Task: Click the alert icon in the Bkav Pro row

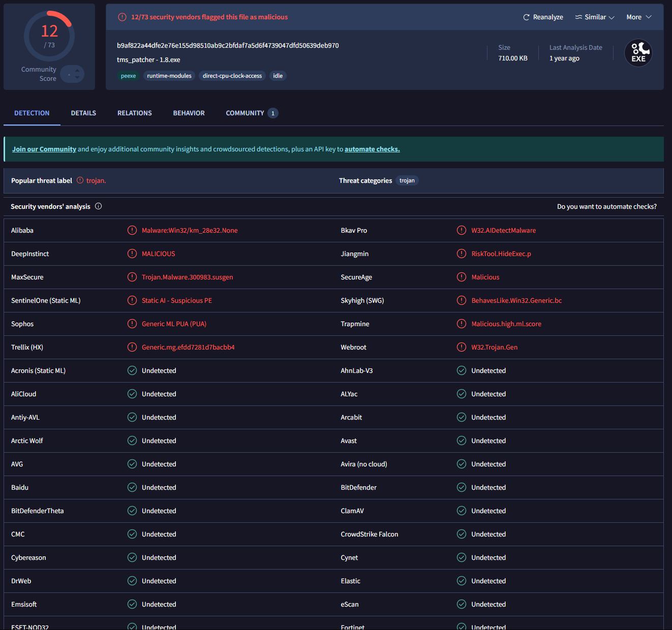Action: [x=462, y=230]
